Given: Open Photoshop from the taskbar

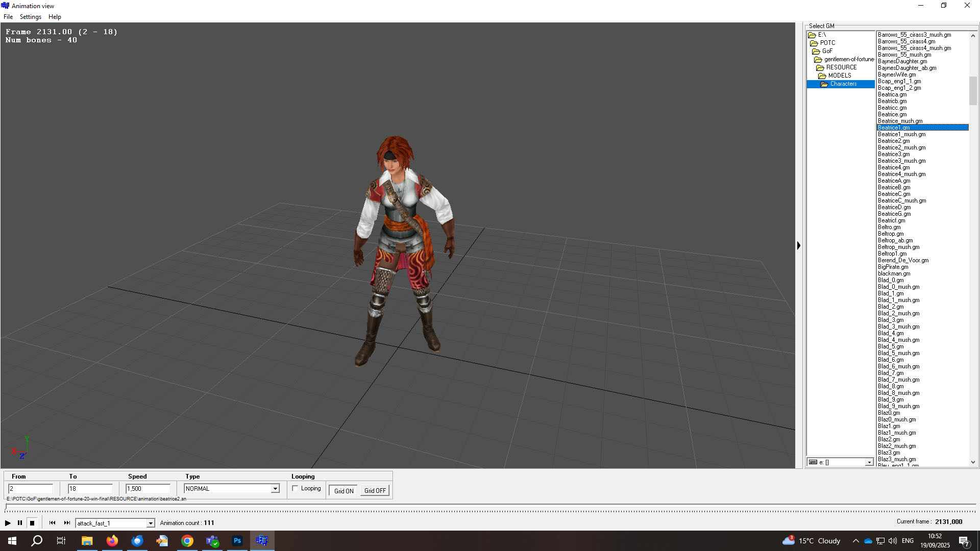Looking at the screenshot, I should [237, 541].
